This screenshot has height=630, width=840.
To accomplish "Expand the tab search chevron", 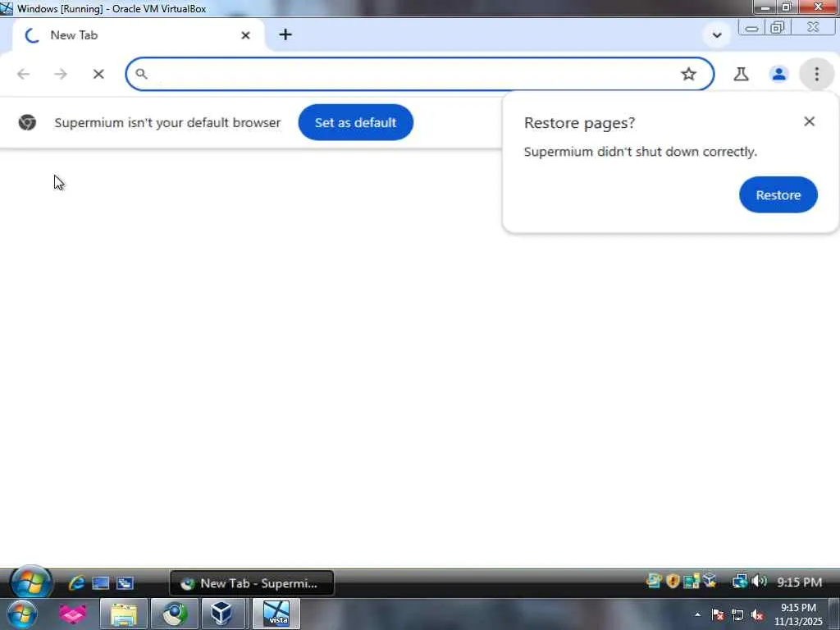I will click(x=717, y=35).
